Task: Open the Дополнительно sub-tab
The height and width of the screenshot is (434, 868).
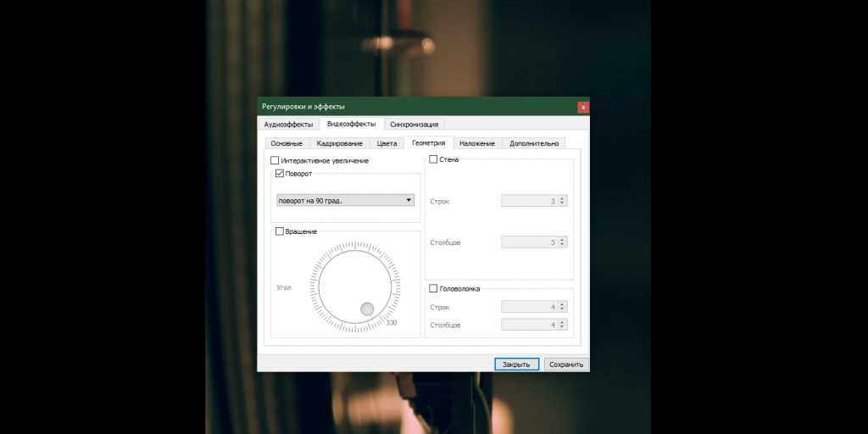Action: coord(533,143)
